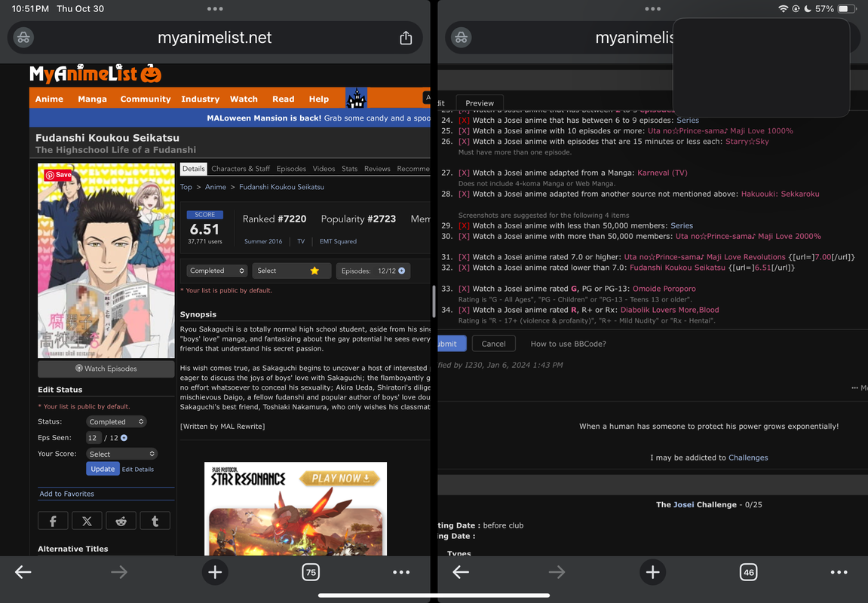This screenshot has height=603, width=868.
Task: Go forward in the left window
Action: tap(119, 572)
